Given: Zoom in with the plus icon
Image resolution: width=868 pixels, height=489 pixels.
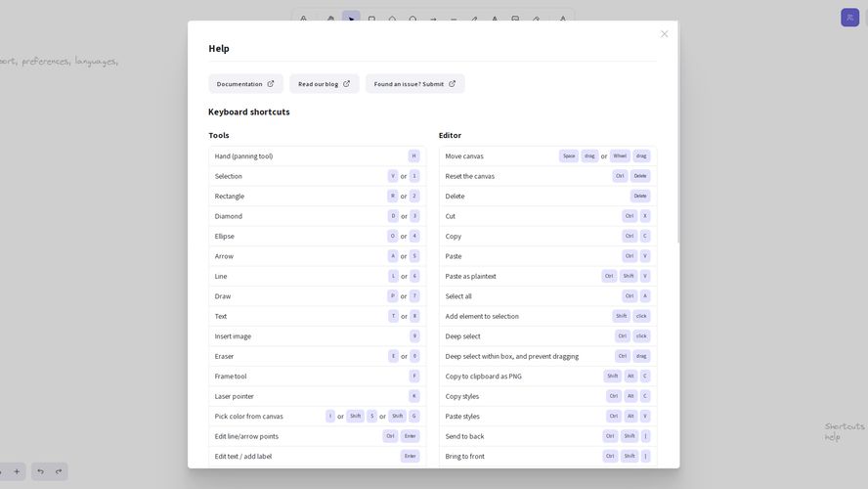Looking at the screenshot, I should 17,471.
